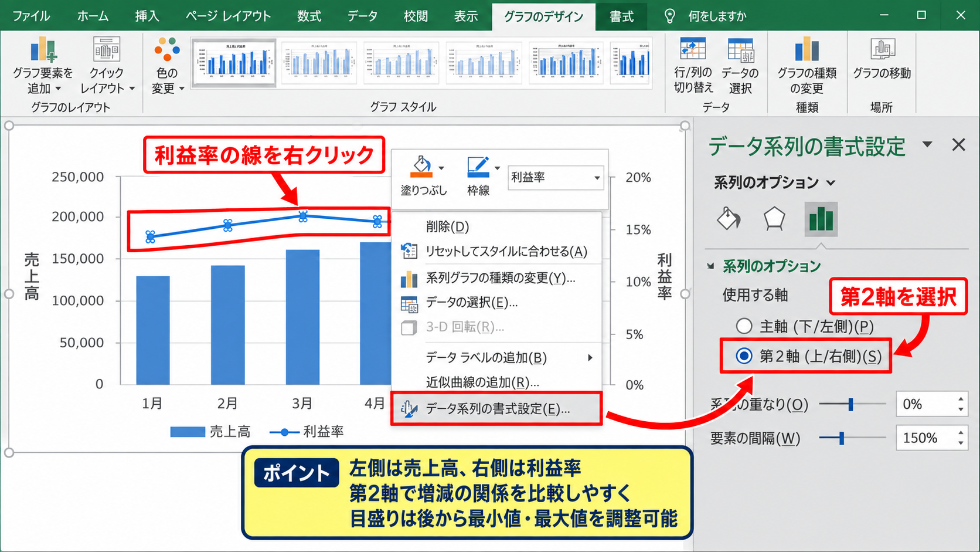Expand 系列のオプション header dropdown chevron
980x552 pixels.
(831, 183)
